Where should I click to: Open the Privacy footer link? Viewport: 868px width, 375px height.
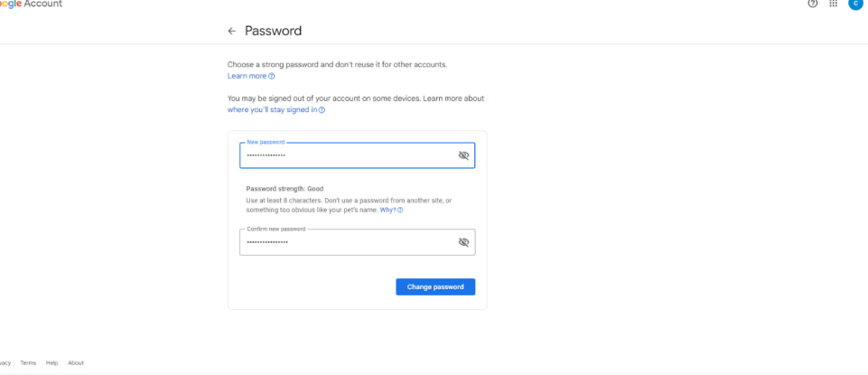pos(5,362)
